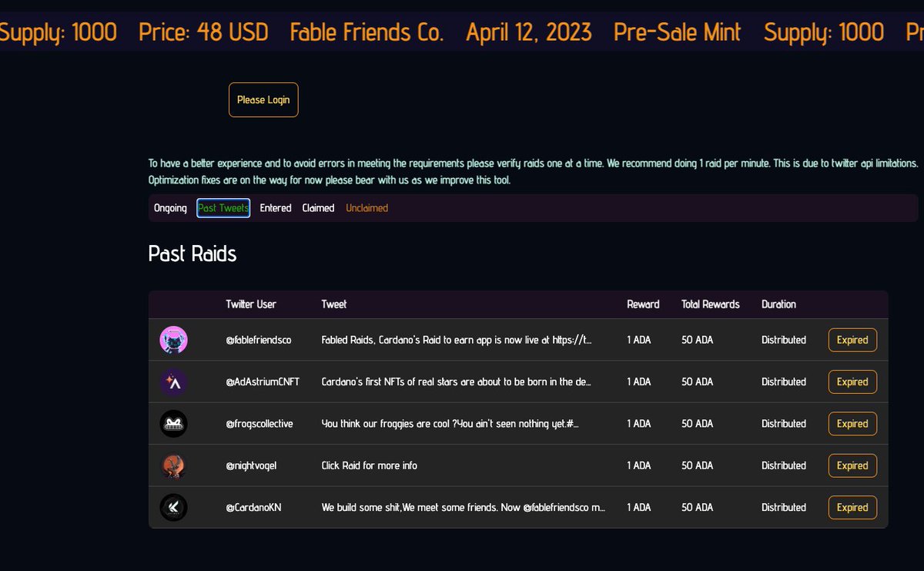Click 'Price: 48 USD' in the ticker

pos(203,32)
